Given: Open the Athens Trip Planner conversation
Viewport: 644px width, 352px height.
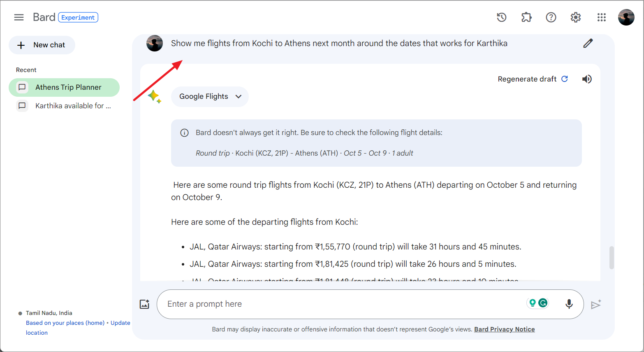Looking at the screenshot, I should click(64, 87).
